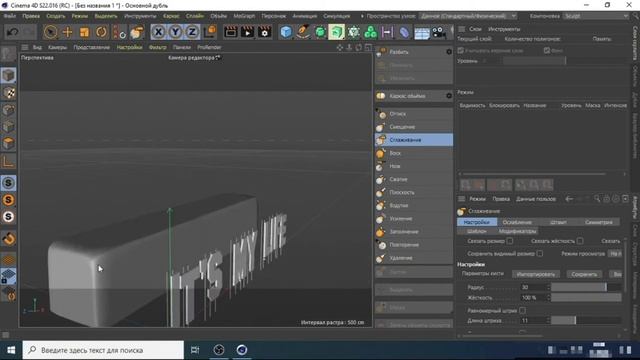Open the Фильтр viewport menu
Image resolution: width=640 pixels, height=360 pixels.
coord(158,47)
